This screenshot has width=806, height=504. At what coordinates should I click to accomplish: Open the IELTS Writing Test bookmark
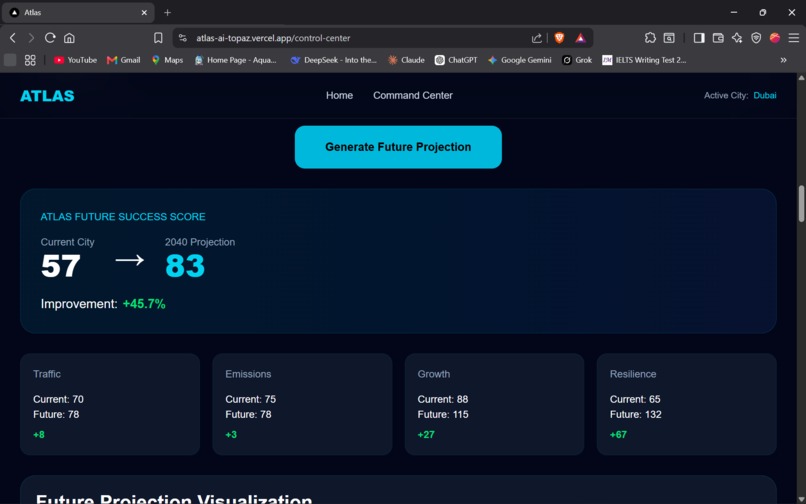point(644,60)
